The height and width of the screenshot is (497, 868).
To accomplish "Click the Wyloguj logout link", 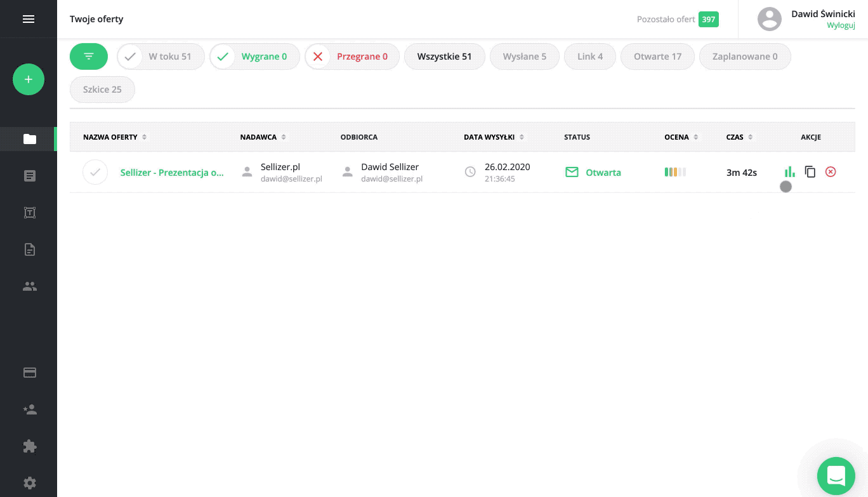I will 841,25.
